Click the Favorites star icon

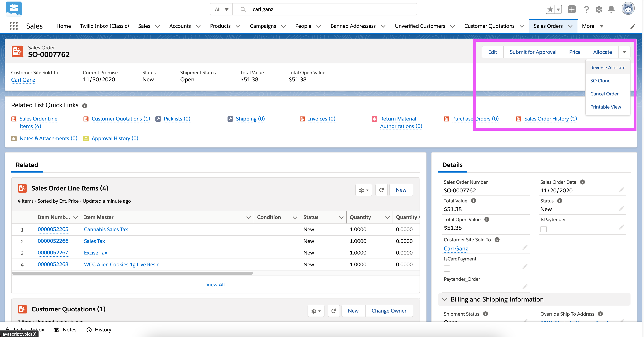pos(550,9)
